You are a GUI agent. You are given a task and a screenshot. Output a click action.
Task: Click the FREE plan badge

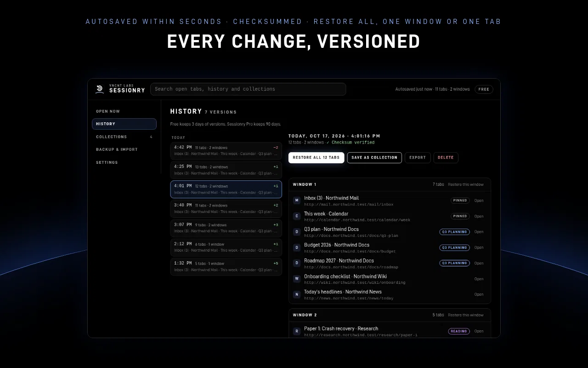(x=484, y=89)
